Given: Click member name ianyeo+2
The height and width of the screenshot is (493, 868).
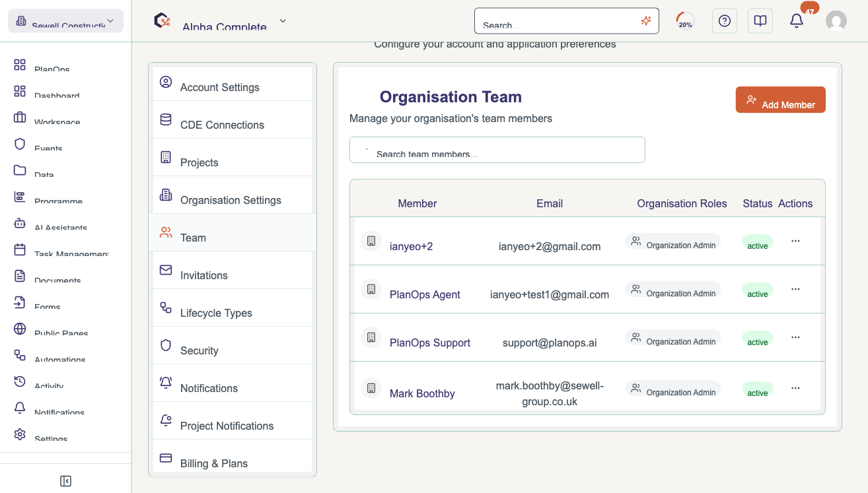Looking at the screenshot, I should coord(411,246).
